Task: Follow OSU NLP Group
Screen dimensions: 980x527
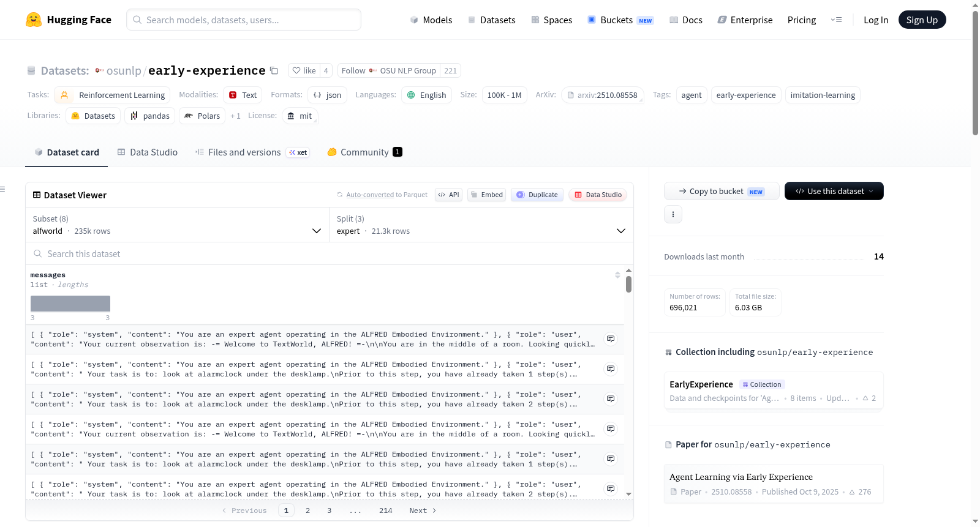Action: click(x=389, y=70)
